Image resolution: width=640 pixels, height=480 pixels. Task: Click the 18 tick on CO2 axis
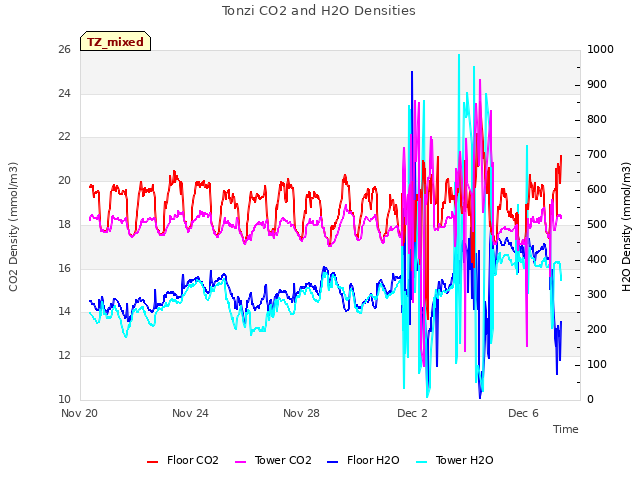(64, 224)
